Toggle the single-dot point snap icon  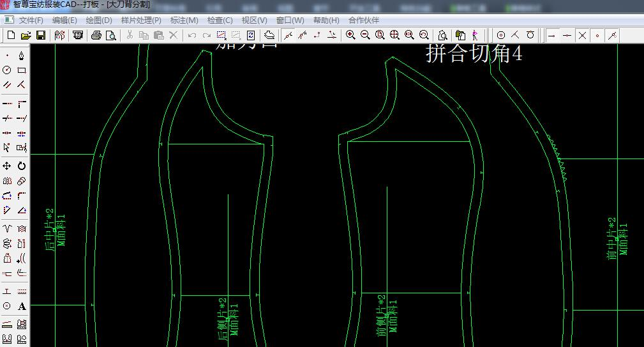tap(597, 36)
